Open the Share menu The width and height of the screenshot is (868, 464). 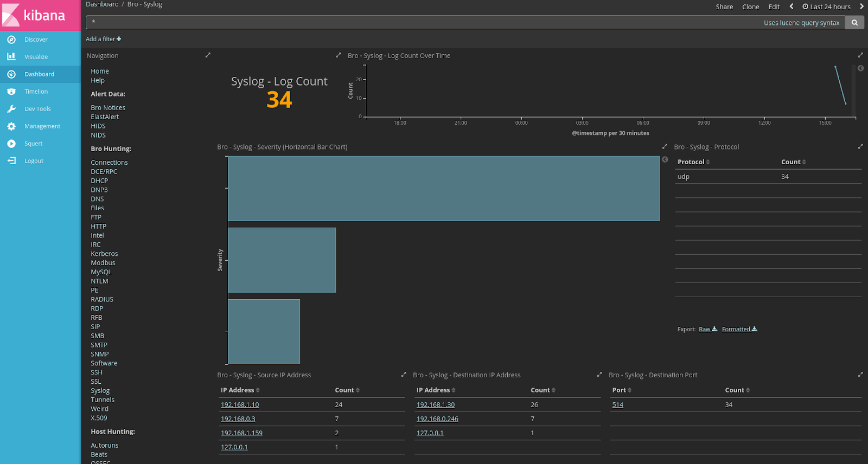(x=724, y=7)
